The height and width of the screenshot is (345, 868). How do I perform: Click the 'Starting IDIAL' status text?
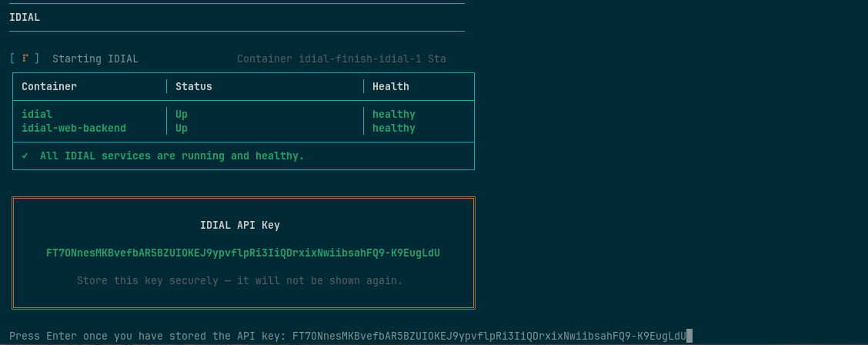pyautogui.click(x=95, y=59)
